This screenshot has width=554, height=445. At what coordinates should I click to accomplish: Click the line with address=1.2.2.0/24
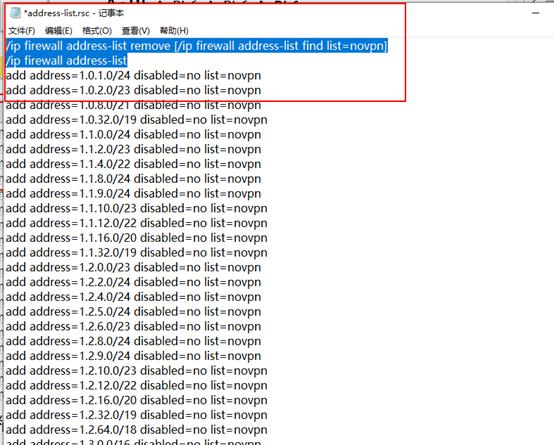pyautogui.click(x=134, y=282)
